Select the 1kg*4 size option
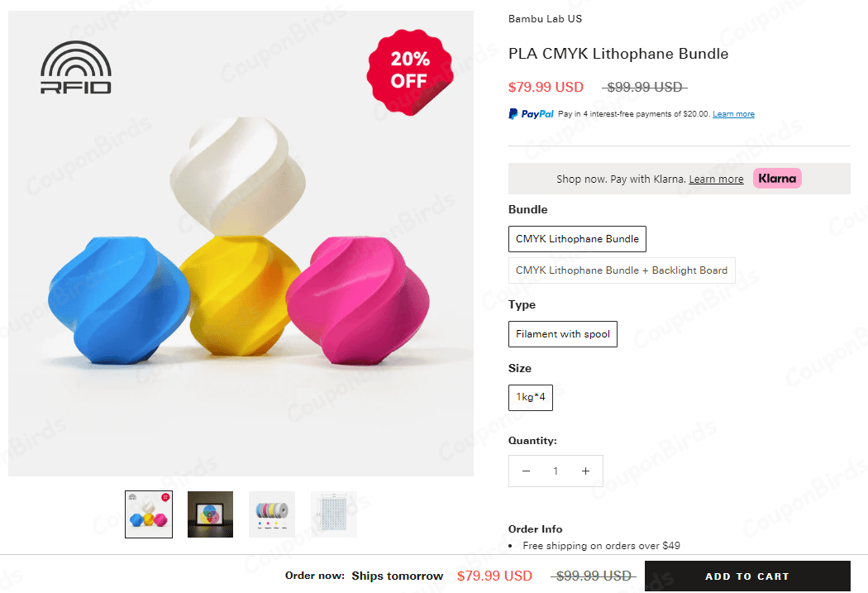This screenshot has height=593, width=868. (530, 397)
